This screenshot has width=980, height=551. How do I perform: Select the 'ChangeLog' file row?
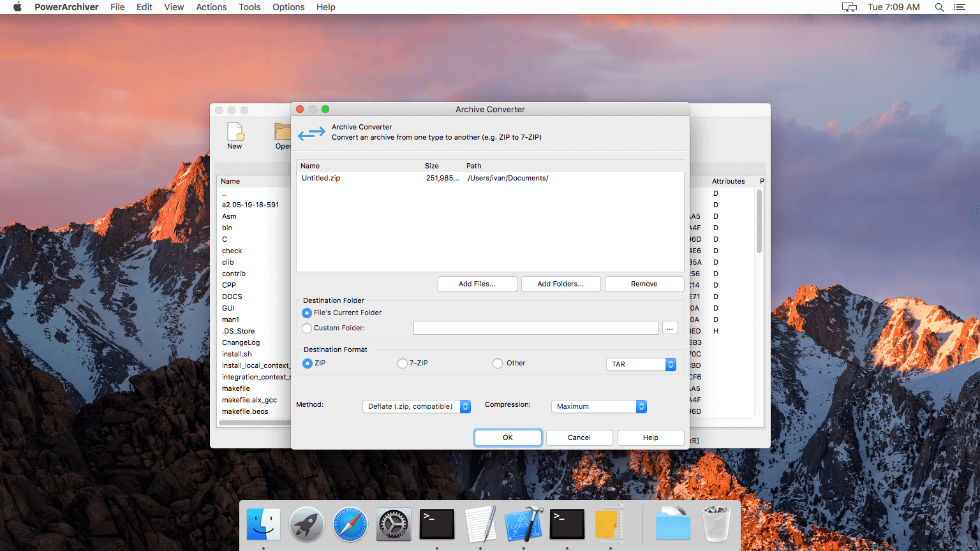(241, 343)
